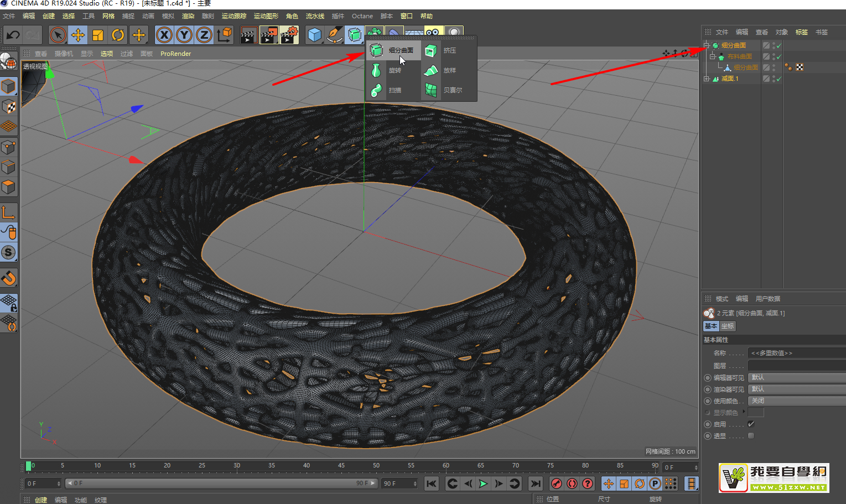Go to end of animation
846x504 pixels.
[x=535, y=484]
